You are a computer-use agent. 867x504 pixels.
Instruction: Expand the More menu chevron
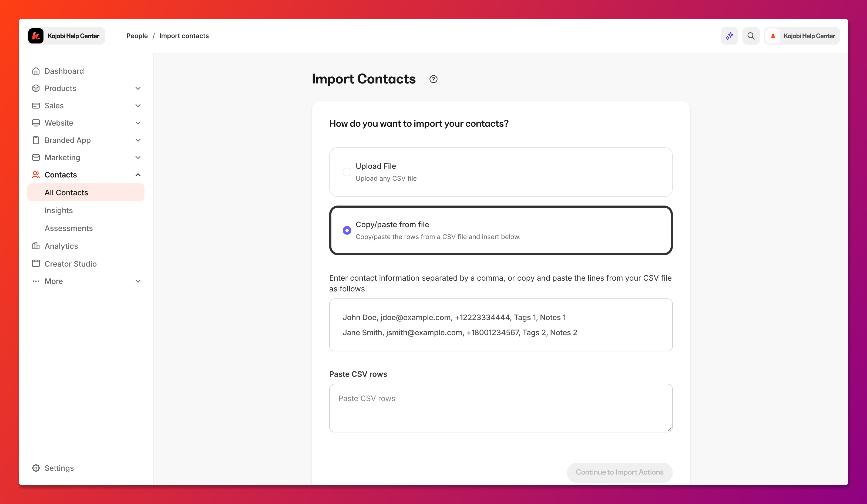(138, 281)
